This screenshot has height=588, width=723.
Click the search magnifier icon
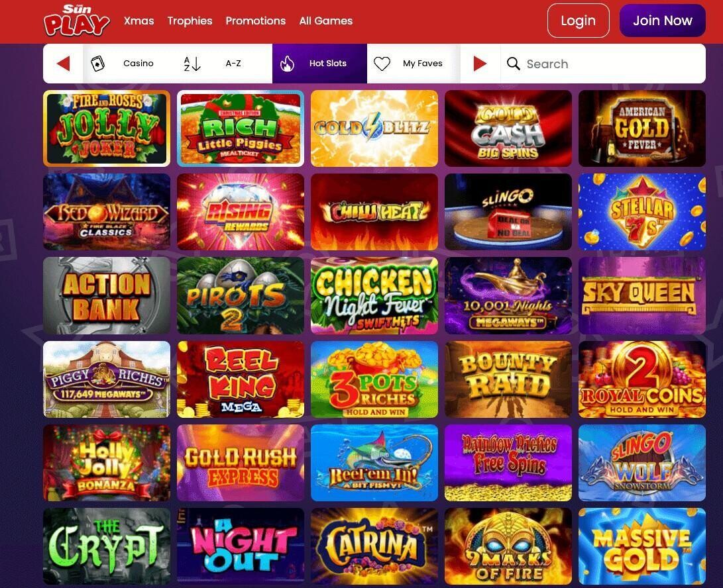coord(513,64)
